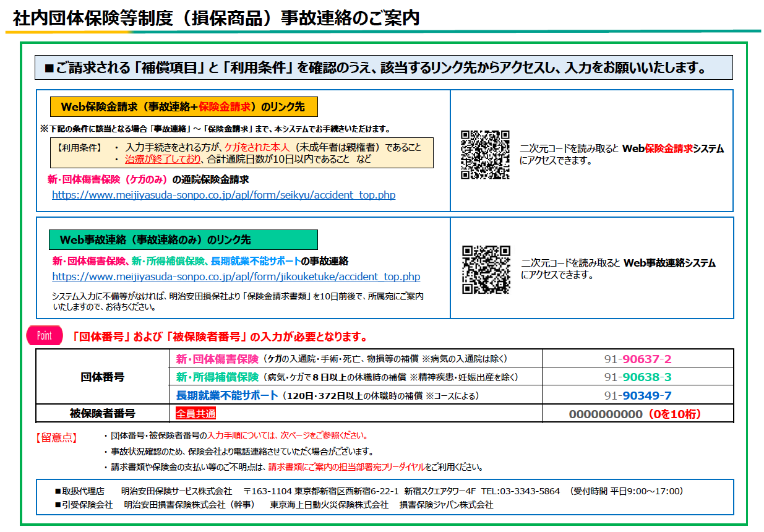Click the QR code for Web保険金請求システム
This screenshot has height=532, width=764.
tap(485, 155)
